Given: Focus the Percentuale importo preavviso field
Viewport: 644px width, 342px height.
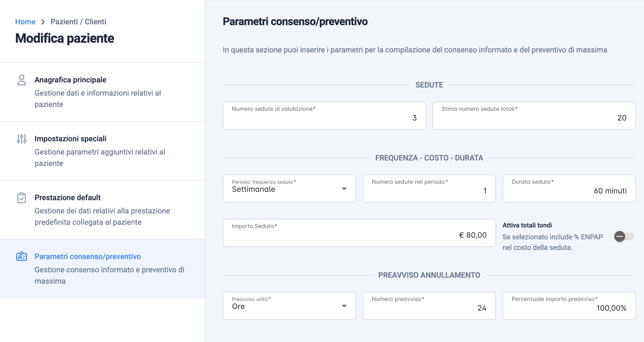Looking at the screenshot, I should click(569, 306).
